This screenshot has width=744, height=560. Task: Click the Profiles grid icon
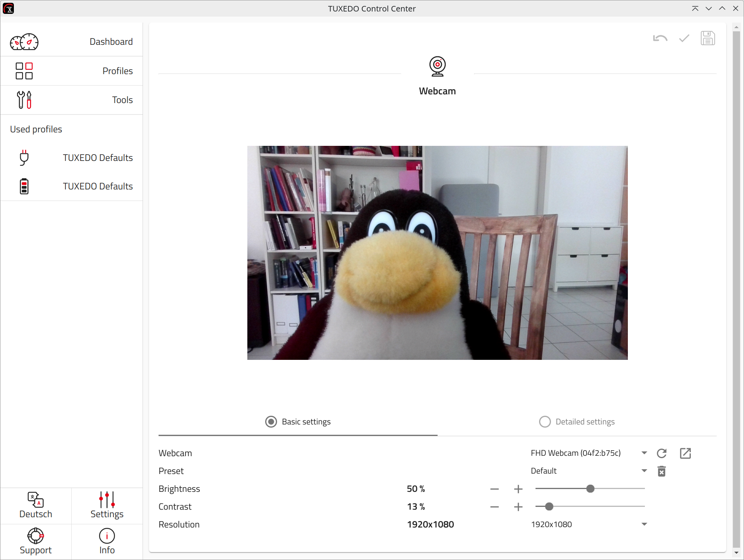pyautogui.click(x=24, y=71)
